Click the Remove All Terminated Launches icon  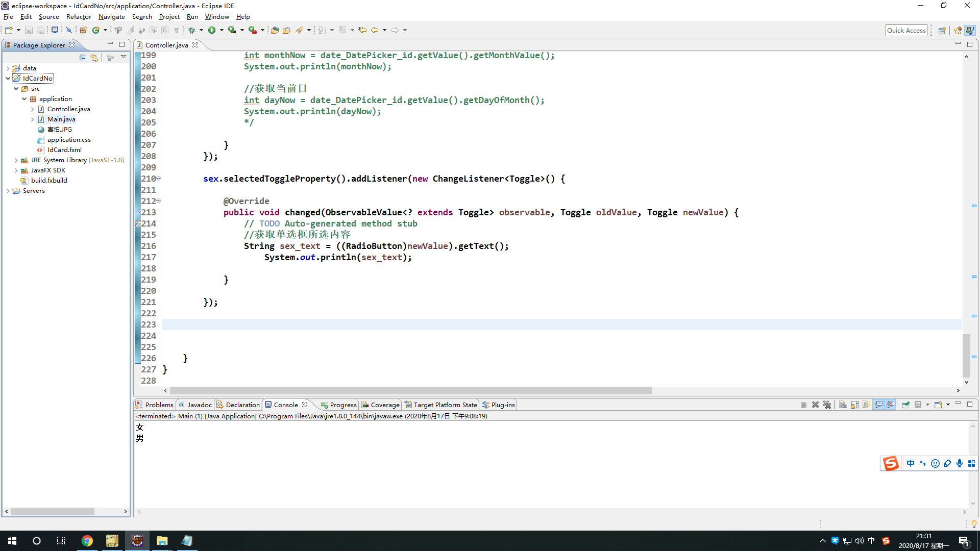(827, 405)
